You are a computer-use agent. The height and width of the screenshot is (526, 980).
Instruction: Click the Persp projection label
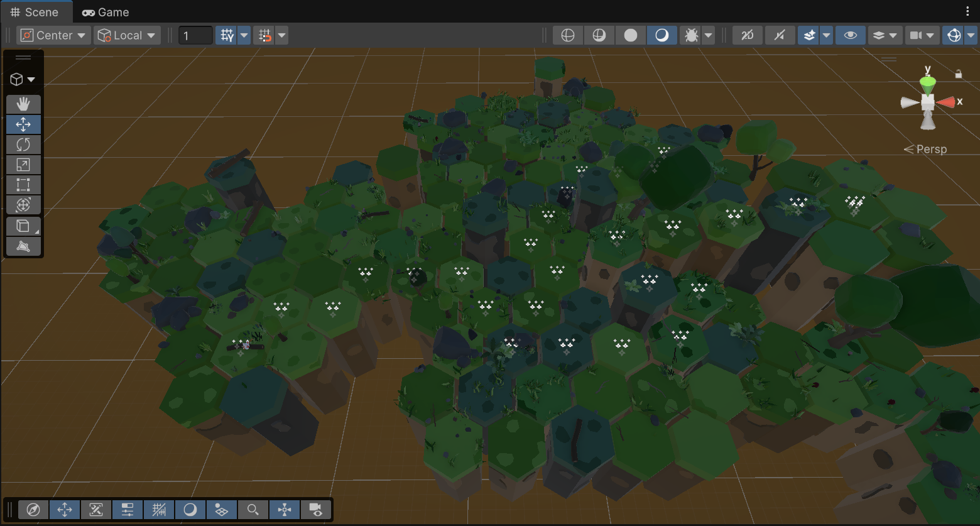(931, 149)
